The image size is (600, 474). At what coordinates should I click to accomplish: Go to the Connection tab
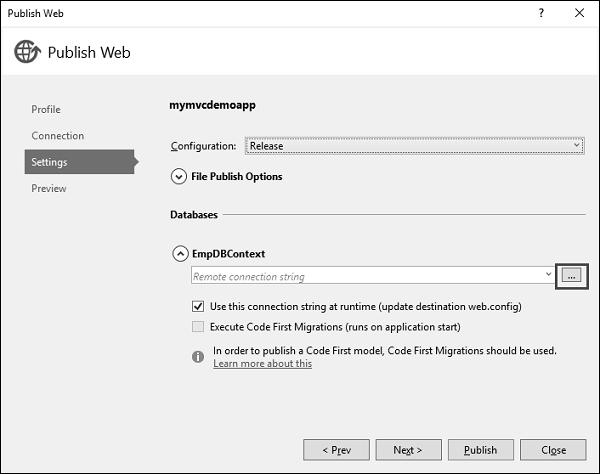57,136
